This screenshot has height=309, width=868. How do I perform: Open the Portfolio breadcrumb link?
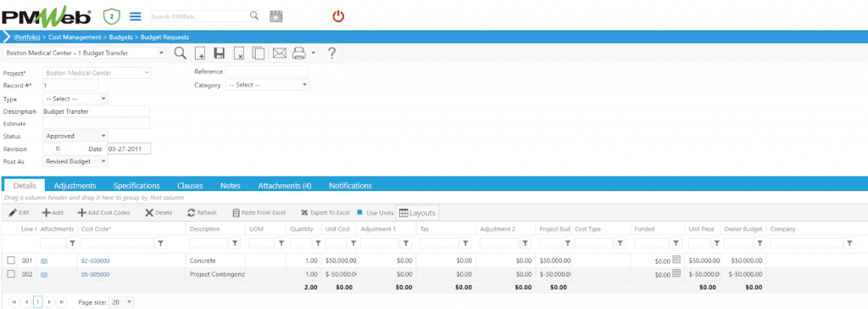pyautogui.click(x=27, y=37)
